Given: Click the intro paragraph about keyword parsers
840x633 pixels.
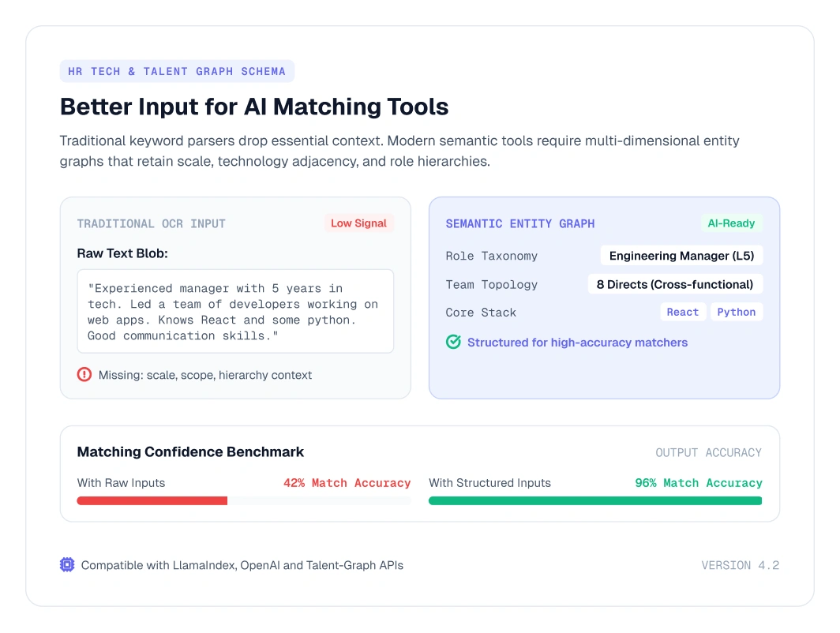Looking at the screenshot, I should tap(399, 151).
